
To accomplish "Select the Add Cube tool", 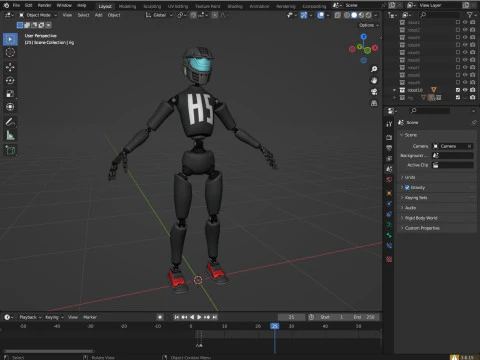I will (x=10, y=150).
